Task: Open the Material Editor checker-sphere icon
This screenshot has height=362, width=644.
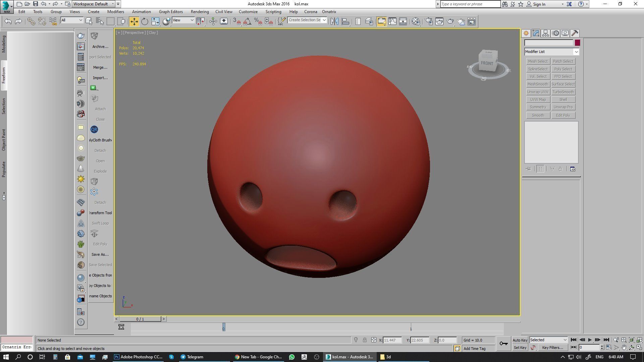Action: tap(416, 21)
